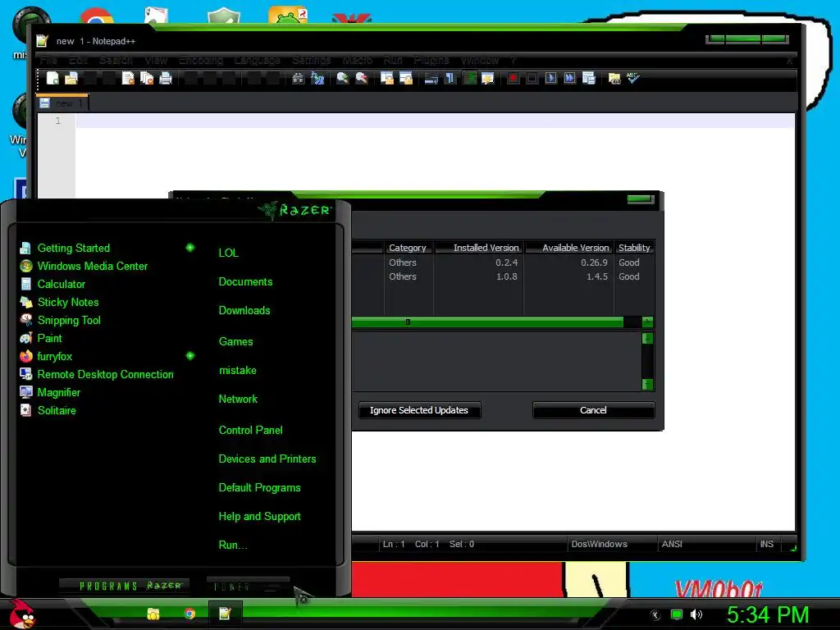Open the File menu in Notepad++
The image size is (840, 630).
point(48,60)
